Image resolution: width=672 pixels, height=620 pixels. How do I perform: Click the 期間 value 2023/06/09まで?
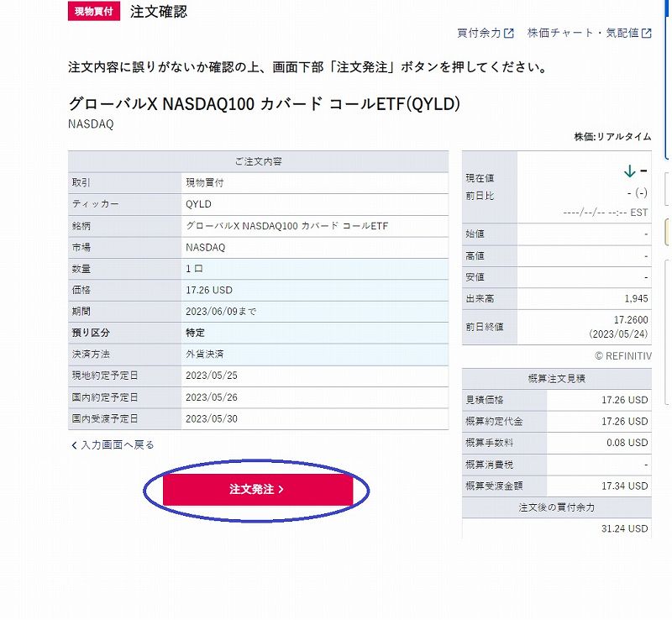tap(221, 312)
